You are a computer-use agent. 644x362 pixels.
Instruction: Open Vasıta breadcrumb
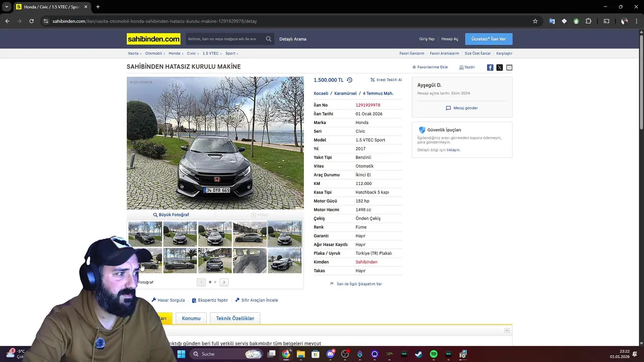click(x=133, y=53)
